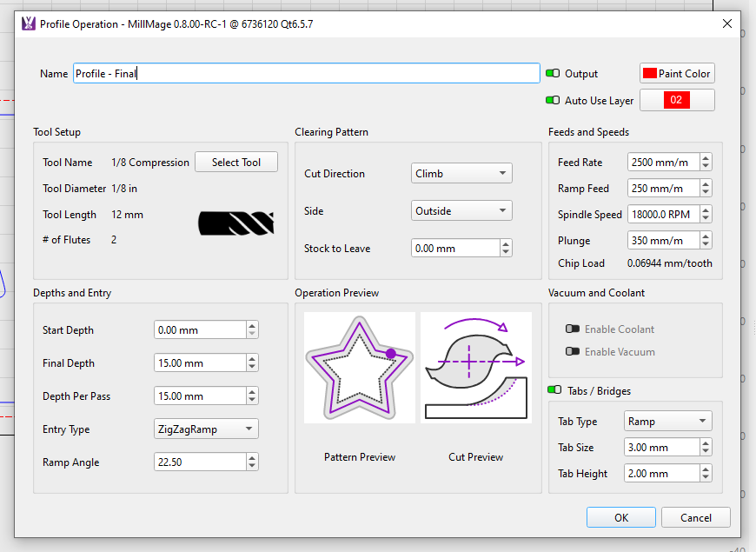Click the Plunge value field
Image resolution: width=756 pixels, height=552 pixels.
(663, 240)
